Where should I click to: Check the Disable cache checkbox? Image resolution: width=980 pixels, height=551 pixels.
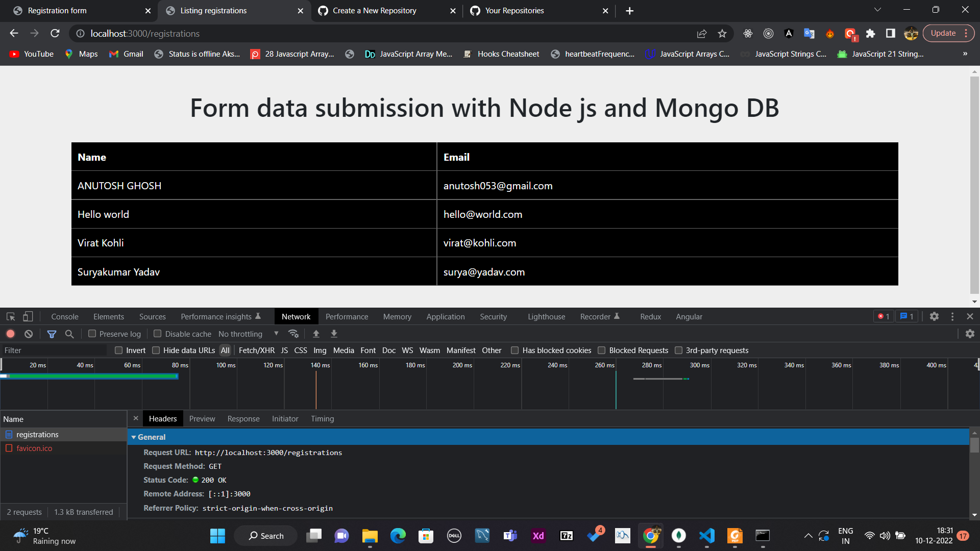158,334
